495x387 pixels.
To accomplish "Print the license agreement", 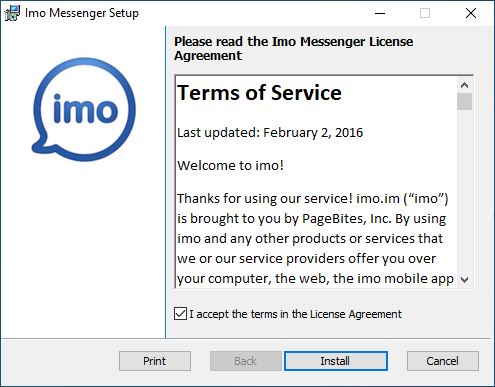I will (155, 361).
